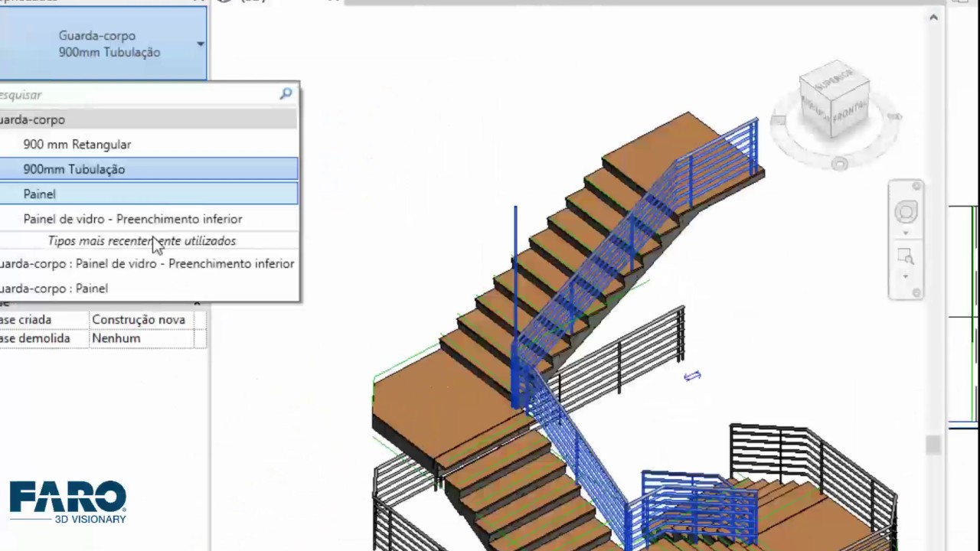Click 'Tipos mais recentemente utilizados' heading

(142, 241)
